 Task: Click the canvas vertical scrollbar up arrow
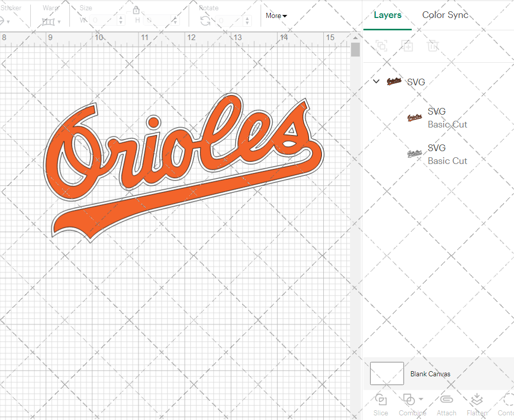tap(355, 38)
